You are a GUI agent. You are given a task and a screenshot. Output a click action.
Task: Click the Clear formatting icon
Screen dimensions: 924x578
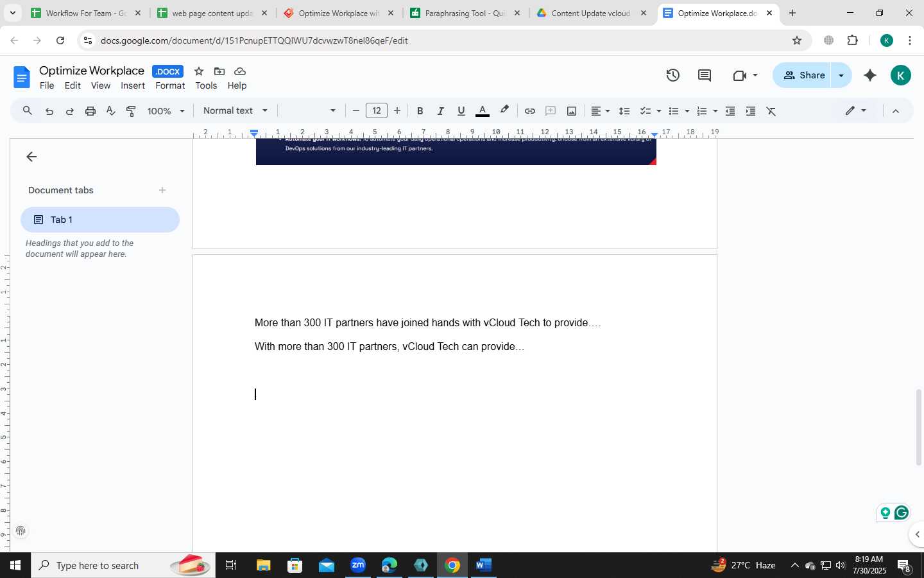pos(772,111)
